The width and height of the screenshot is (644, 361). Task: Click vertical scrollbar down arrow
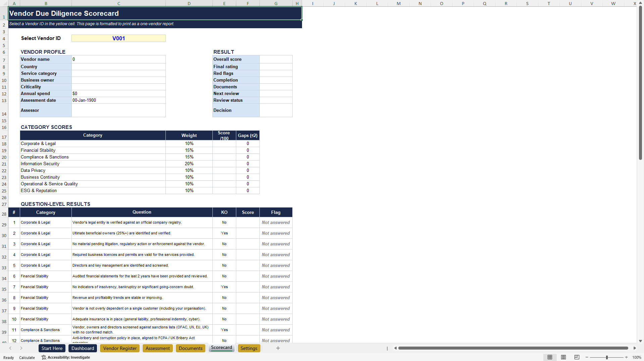pos(640,341)
